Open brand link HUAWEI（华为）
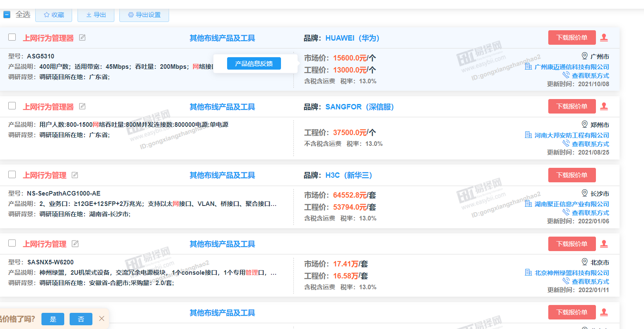The height and width of the screenshot is (329, 644). (352, 38)
